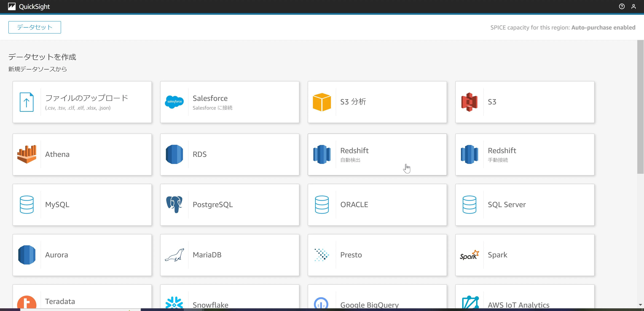The width and height of the screenshot is (644, 311).
Task: Click the vertical scrollbar thumb
Action: pyautogui.click(x=640, y=107)
